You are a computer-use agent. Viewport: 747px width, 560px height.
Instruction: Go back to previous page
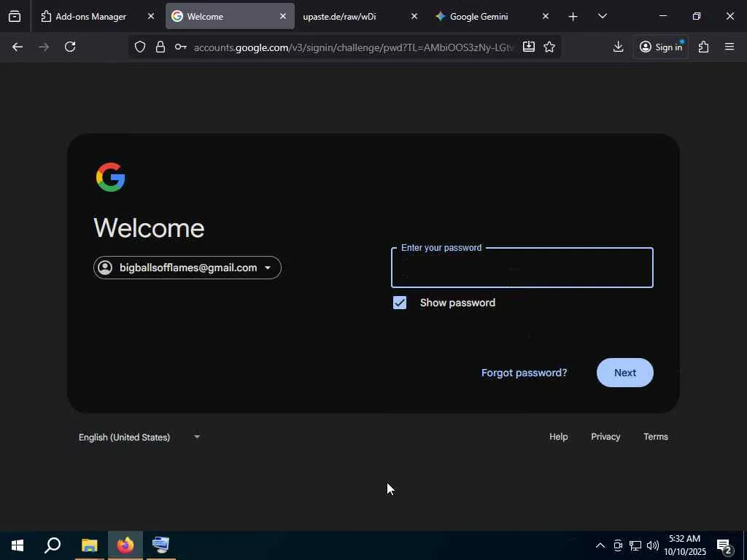18,47
